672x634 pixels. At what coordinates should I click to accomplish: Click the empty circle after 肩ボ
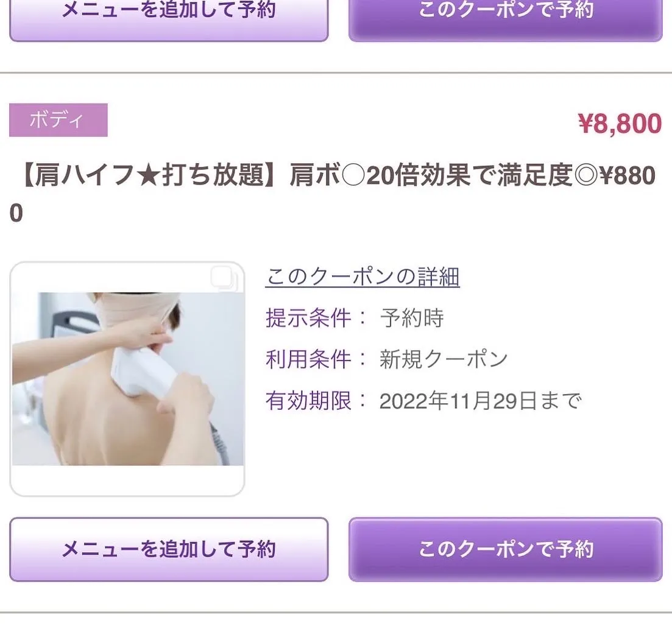(x=353, y=175)
